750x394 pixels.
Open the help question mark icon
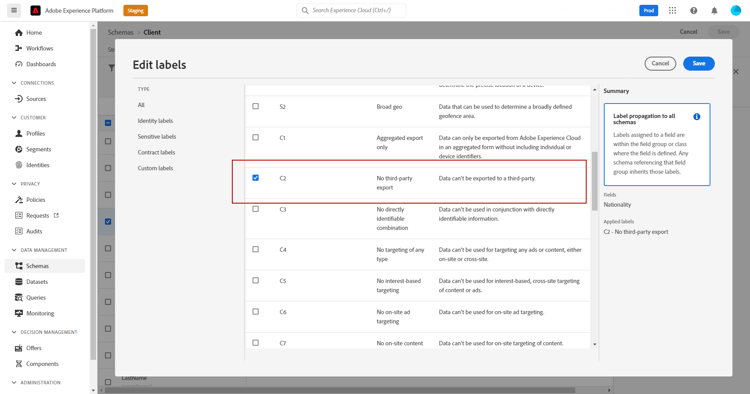(x=693, y=11)
